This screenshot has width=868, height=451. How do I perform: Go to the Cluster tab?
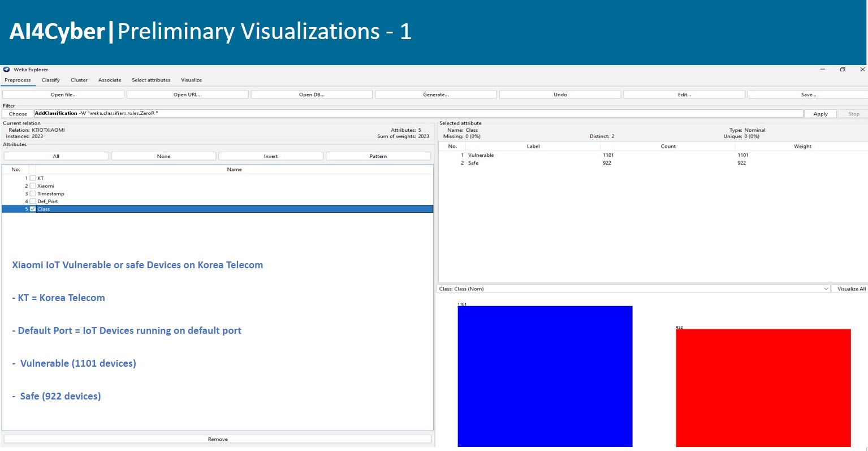(79, 80)
